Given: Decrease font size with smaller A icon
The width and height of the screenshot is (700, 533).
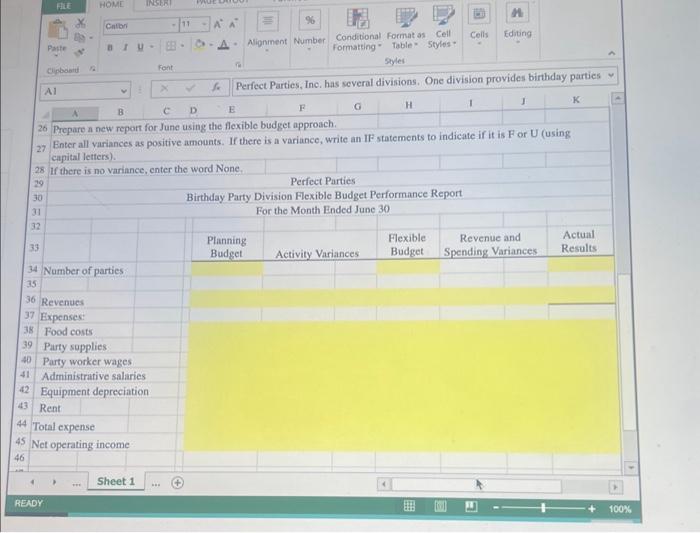Looking at the screenshot, I should coord(233,23).
